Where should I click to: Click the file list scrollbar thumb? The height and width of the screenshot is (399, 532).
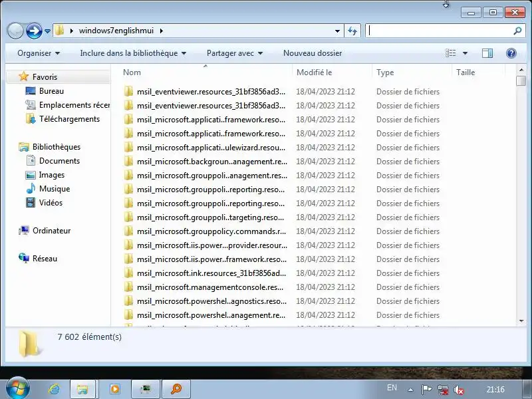(x=521, y=80)
